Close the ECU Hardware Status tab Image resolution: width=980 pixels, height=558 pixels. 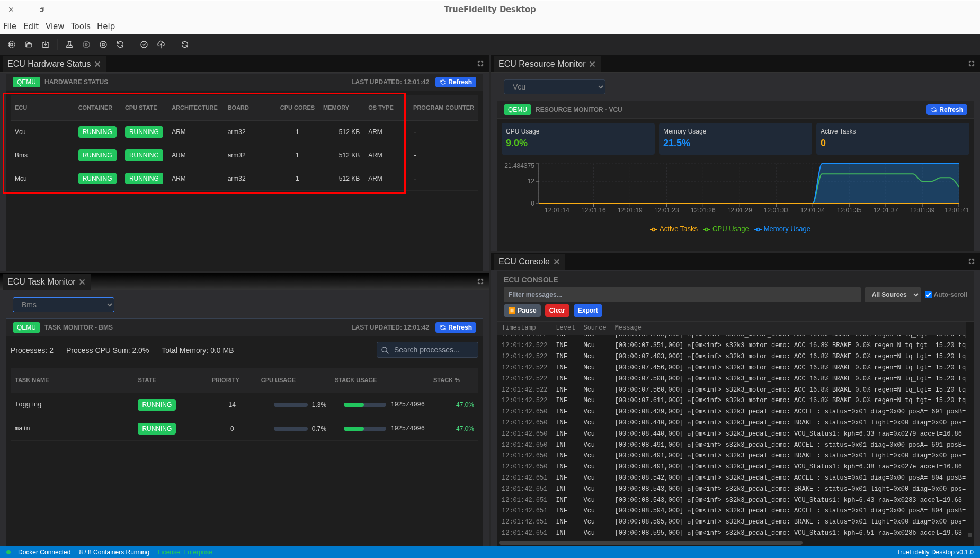pyautogui.click(x=97, y=64)
